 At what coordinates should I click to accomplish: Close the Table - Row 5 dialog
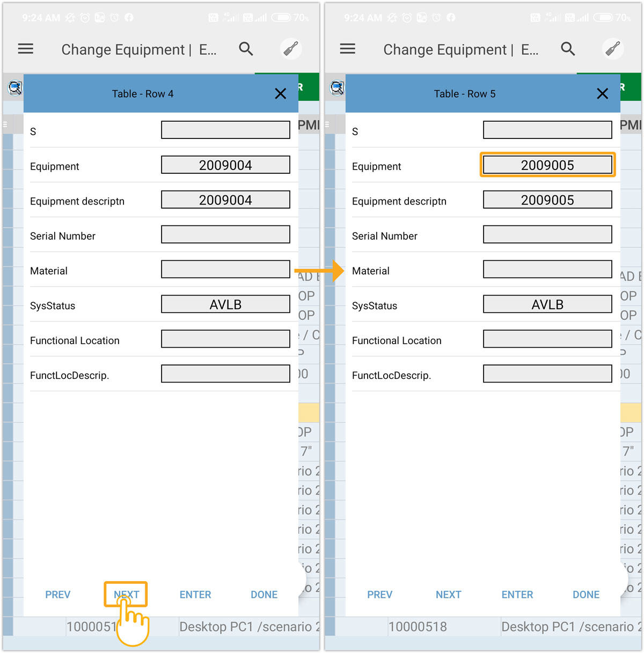click(x=602, y=94)
